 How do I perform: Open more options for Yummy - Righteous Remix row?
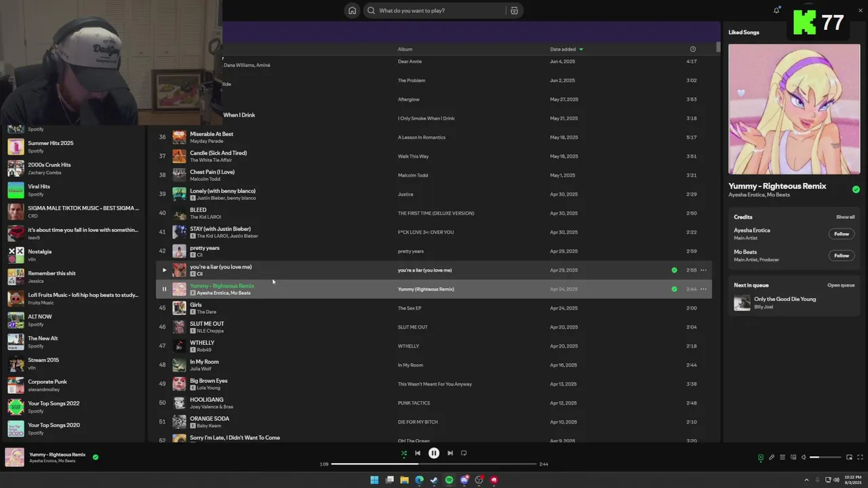coord(703,289)
